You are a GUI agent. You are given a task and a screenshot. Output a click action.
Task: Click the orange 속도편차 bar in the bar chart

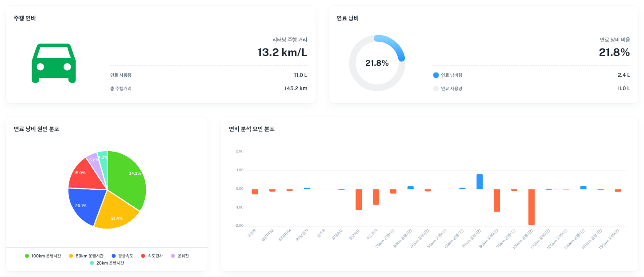[x=376, y=197]
